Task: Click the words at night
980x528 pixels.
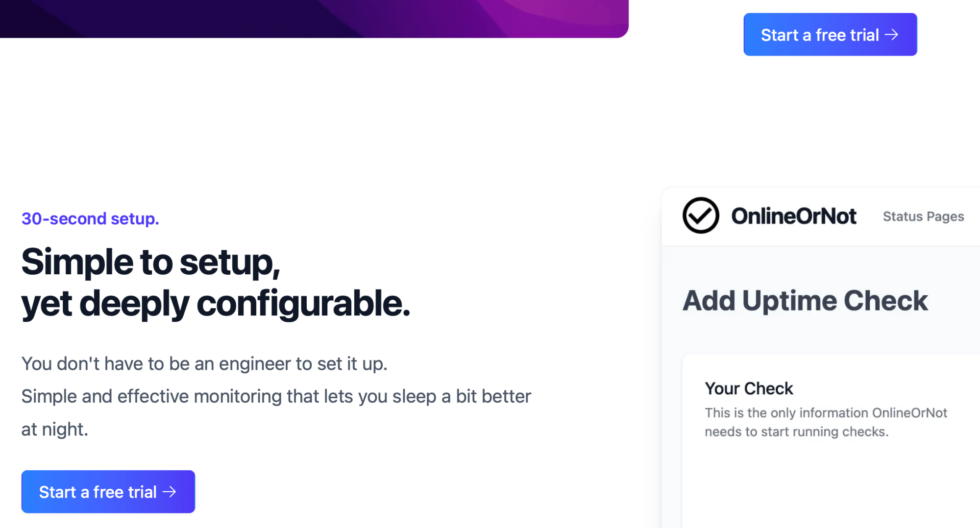Action: (55, 430)
